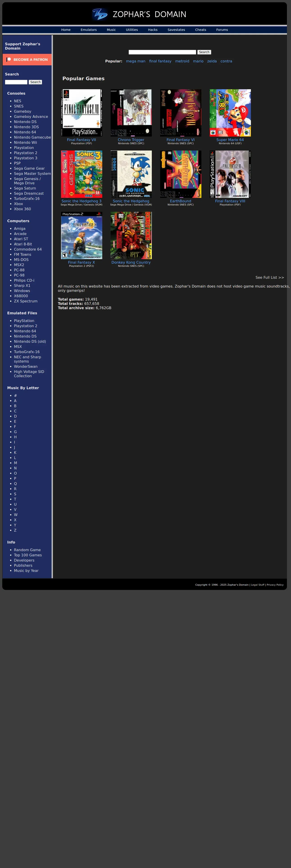Choose Xbox 360 in Consoles list

tap(22, 209)
